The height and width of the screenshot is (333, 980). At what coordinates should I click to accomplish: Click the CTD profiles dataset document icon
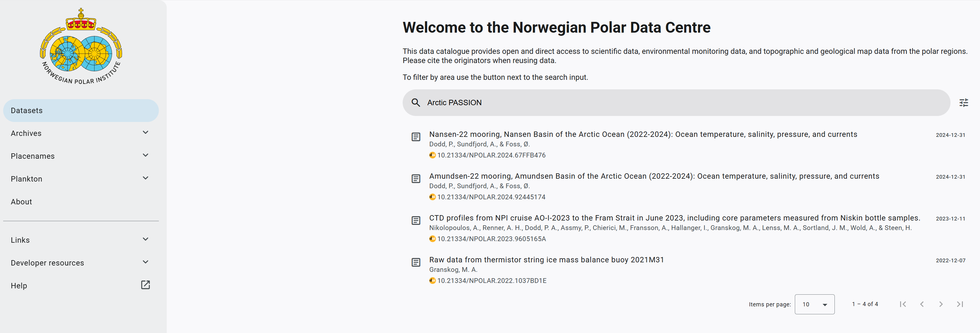[x=416, y=221]
